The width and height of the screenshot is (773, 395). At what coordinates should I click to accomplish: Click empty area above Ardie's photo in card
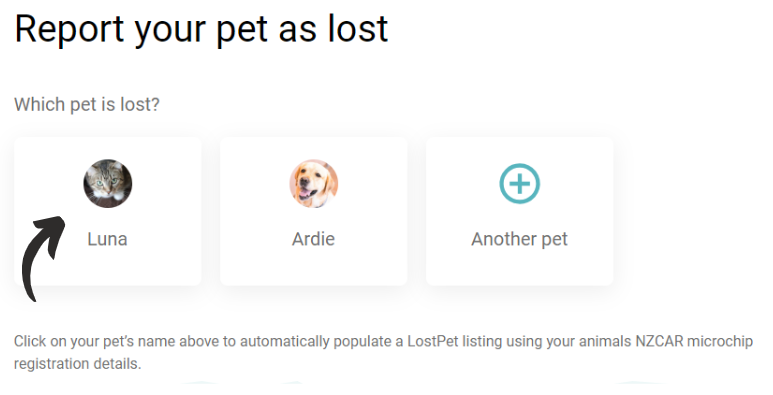pos(314,147)
